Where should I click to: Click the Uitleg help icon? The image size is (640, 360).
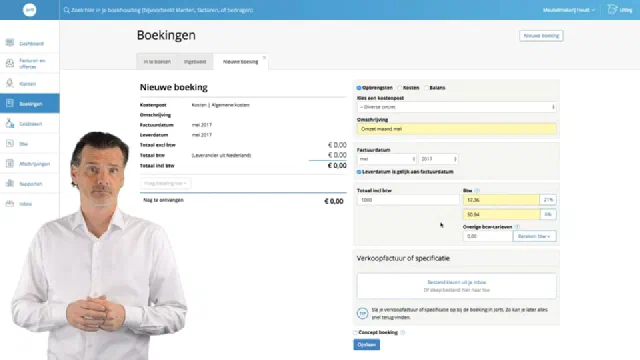pyautogui.click(x=612, y=9)
